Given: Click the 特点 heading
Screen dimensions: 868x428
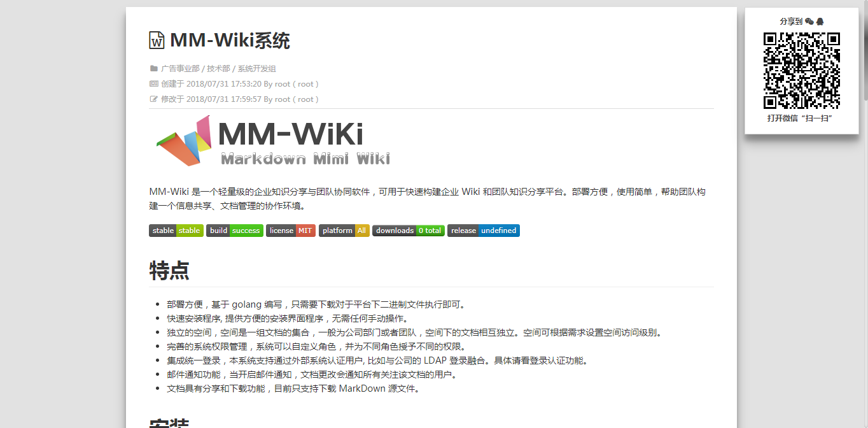Looking at the screenshot, I should coord(169,270).
